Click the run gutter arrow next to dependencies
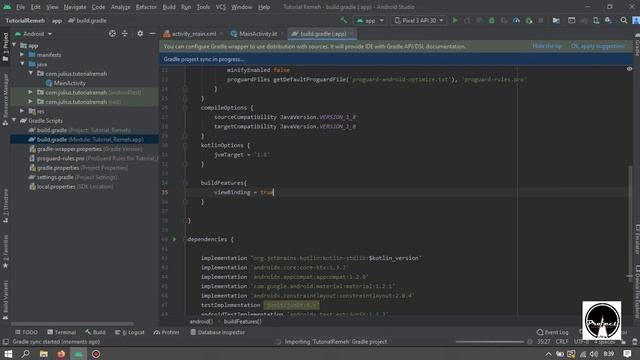This screenshot has width=640, height=360. coord(174,239)
